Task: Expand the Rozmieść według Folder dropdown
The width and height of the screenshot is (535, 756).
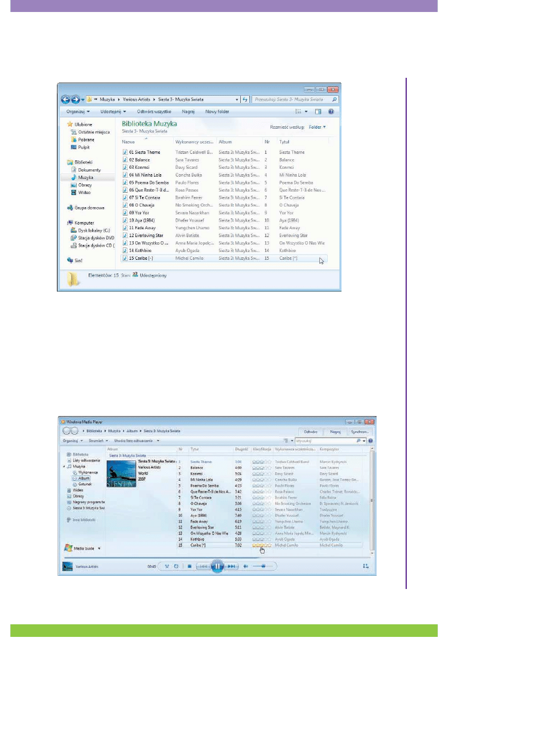Action: click(x=318, y=127)
